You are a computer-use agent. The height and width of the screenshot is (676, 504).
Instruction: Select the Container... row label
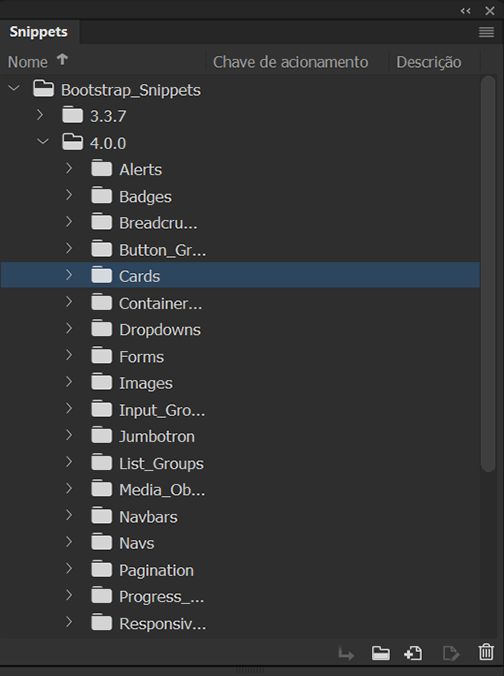pos(160,304)
